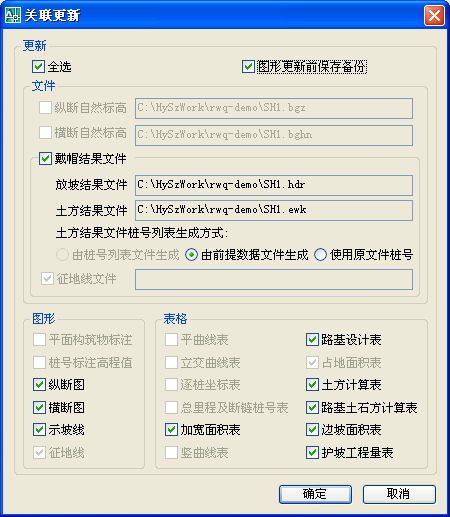Confirm with the 确定 button
The width and height of the screenshot is (450, 517).
[x=315, y=494]
